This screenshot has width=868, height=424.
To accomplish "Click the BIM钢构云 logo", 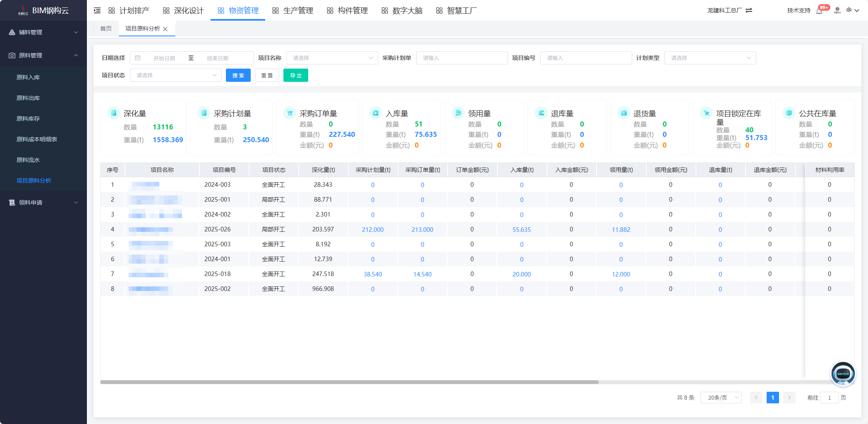I will 43,10.
